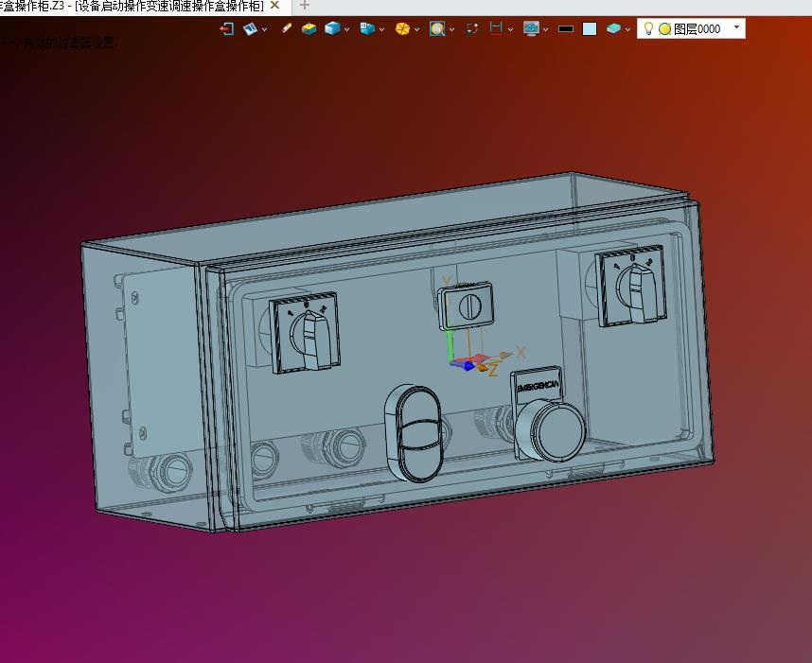Open the monitor display dropdown arrow
Viewport: 812px width, 663px height.
click(x=545, y=29)
